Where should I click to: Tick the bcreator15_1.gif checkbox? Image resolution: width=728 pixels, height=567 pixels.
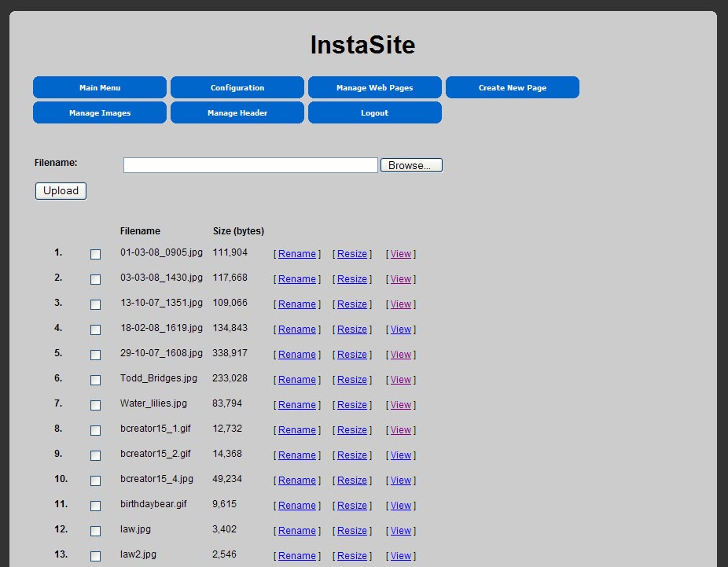click(x=95, y=430)
